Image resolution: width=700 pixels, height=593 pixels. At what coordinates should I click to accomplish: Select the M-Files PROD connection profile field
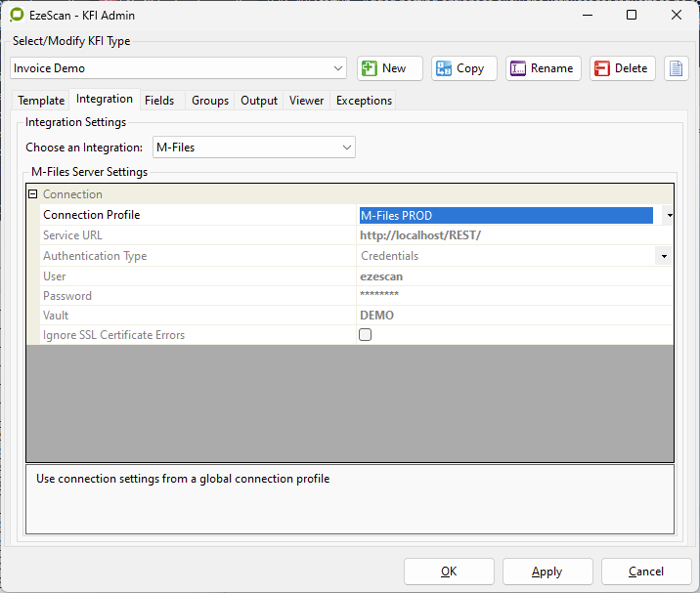(x=505, y=215)
